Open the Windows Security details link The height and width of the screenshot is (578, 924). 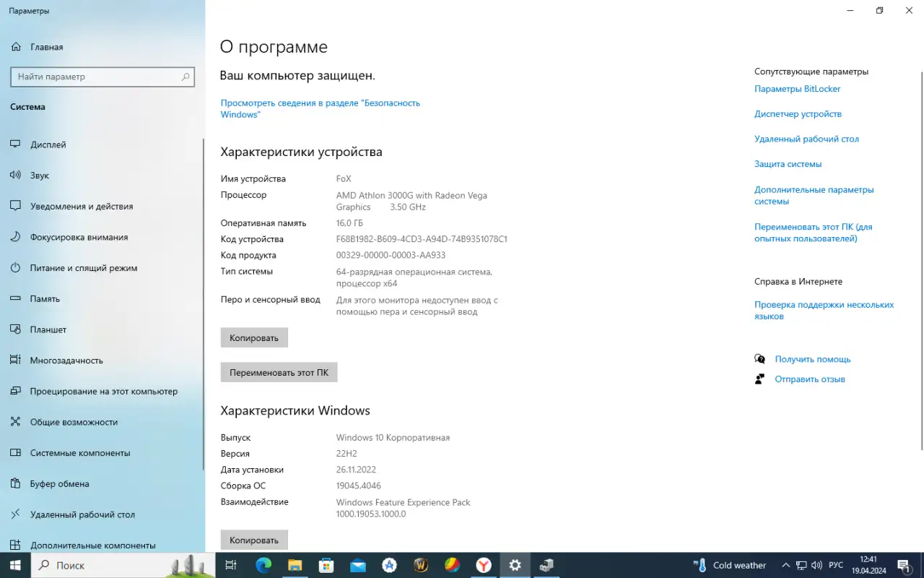tap(320, 108)
